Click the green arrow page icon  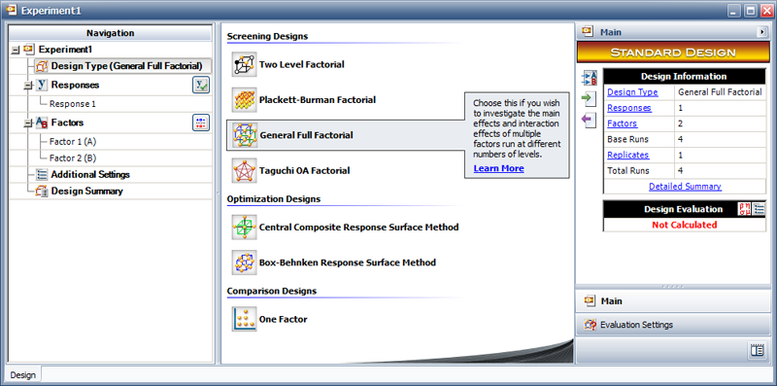tap(589, 99)
